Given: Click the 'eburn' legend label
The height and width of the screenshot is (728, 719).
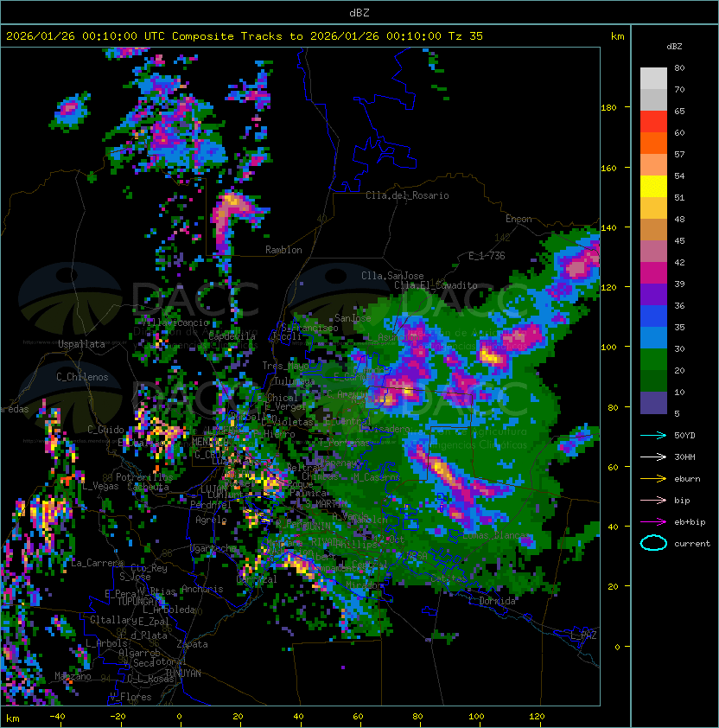Looking at the screenshot, I should (687, 479).
